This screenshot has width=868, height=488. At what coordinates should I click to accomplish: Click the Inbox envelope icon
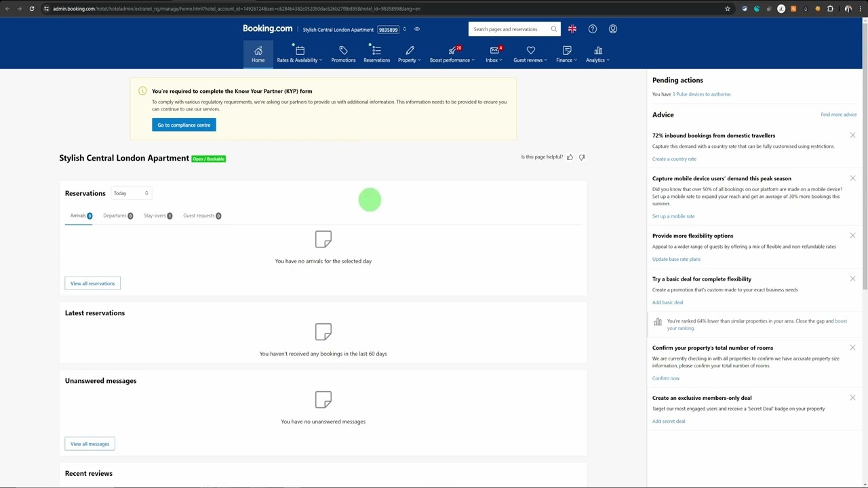(494, 51)
